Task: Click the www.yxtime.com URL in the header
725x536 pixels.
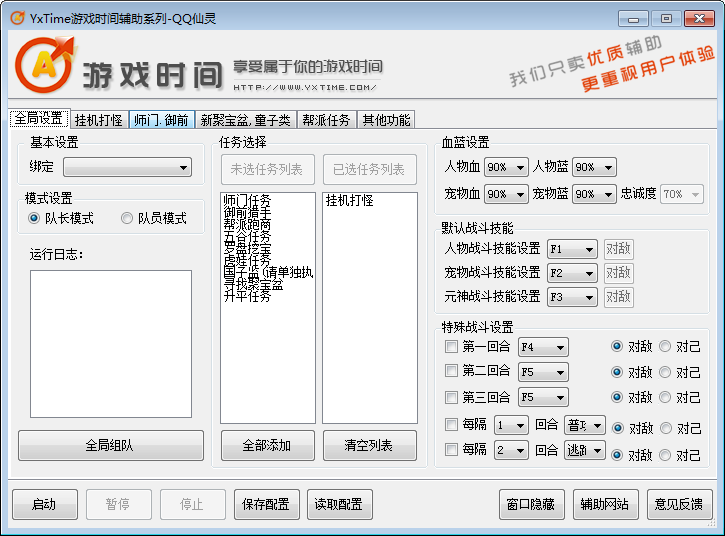Action: coord(306,87)
